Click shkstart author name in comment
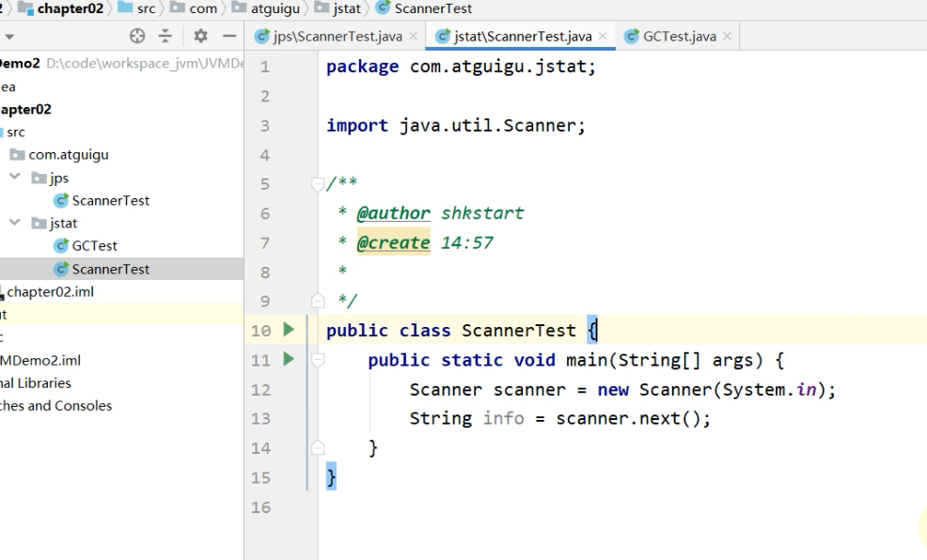 [x=482, y=213]
